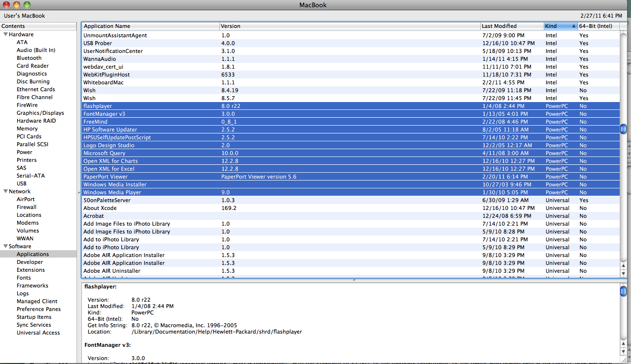Click applications list scroll up arrow
The height and width of the screenshot is (364, 631).
tap(623, 266)
